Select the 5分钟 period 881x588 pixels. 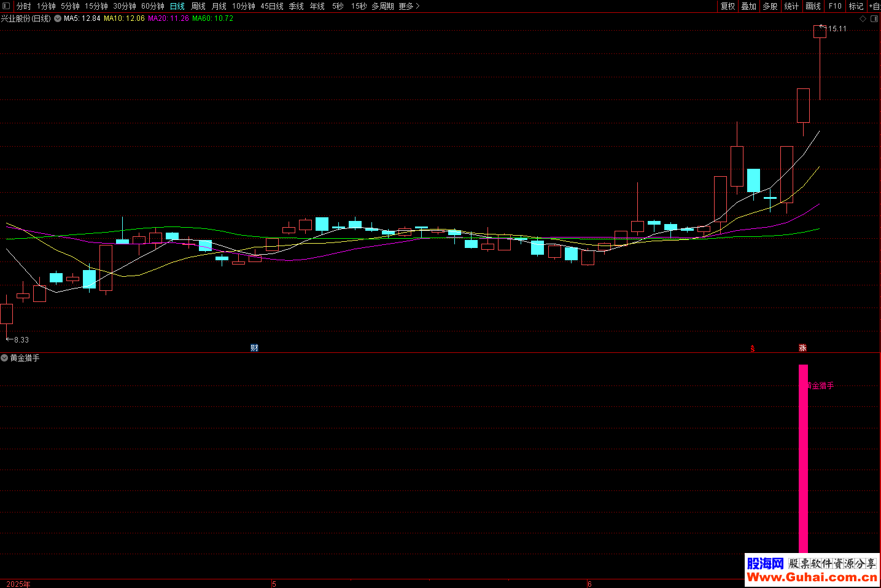[70, 6]
